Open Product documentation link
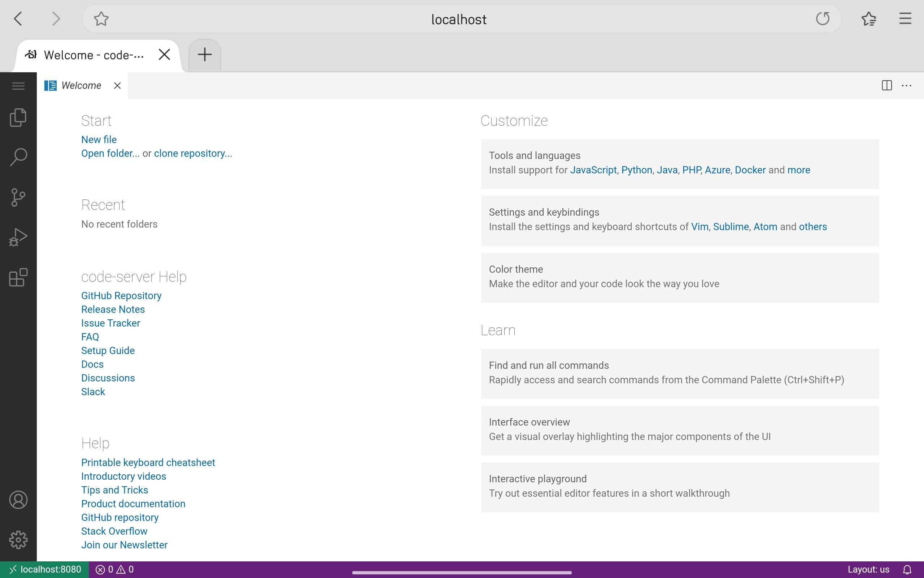924x578 pixels. (x=133, y=504)
